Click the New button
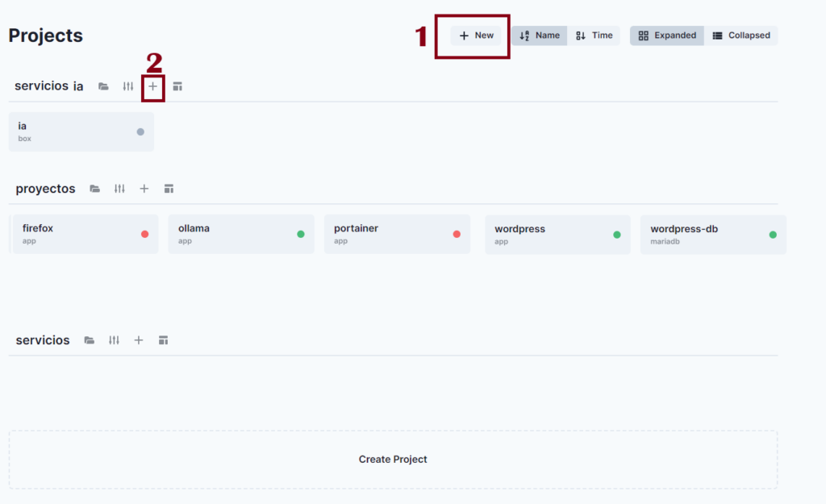Viewport: 826px width, 504px height. click(x=476, y=35)
